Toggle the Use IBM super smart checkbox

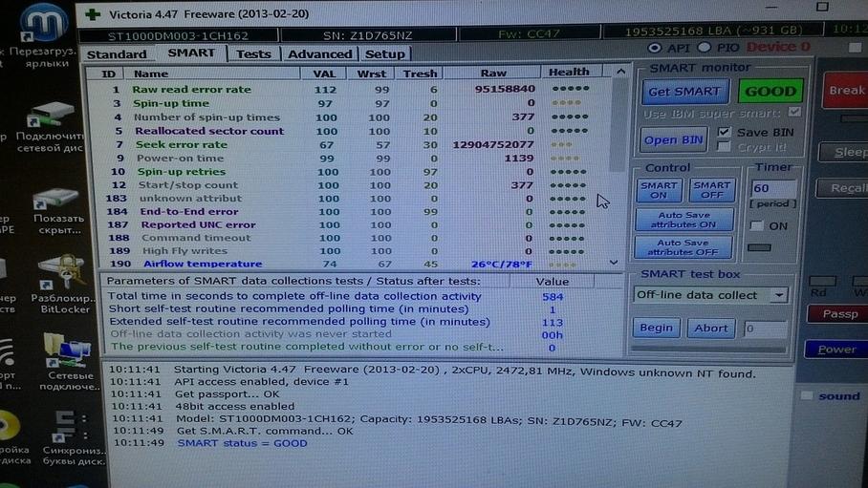click(795, 113)
